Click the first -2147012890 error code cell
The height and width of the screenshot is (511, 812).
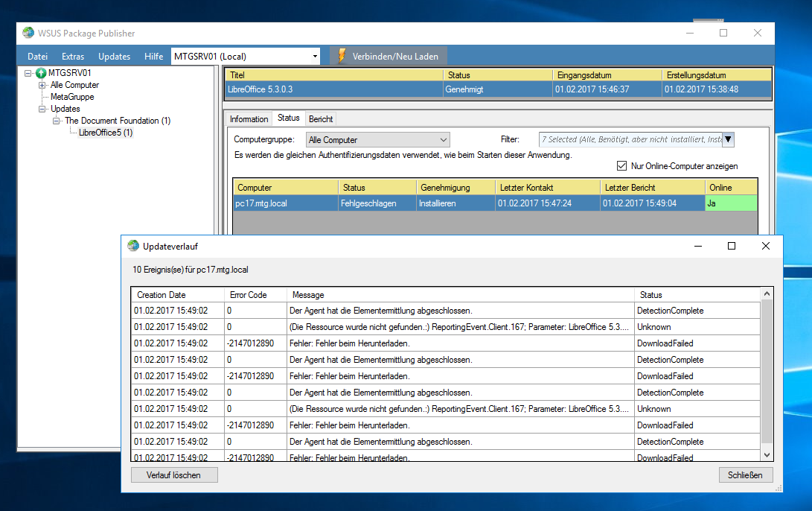(x=256, y=343)
